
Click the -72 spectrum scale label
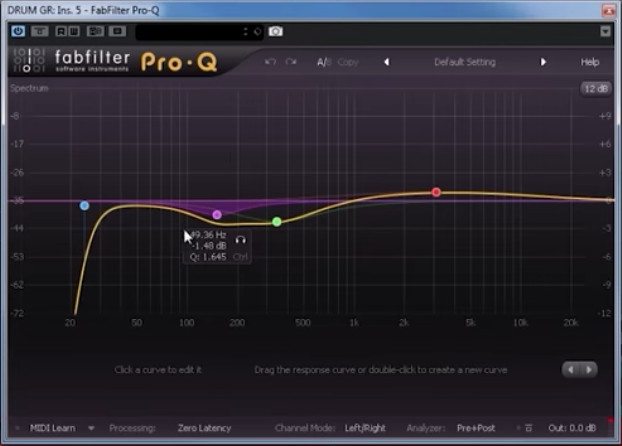tap(17, 313)
